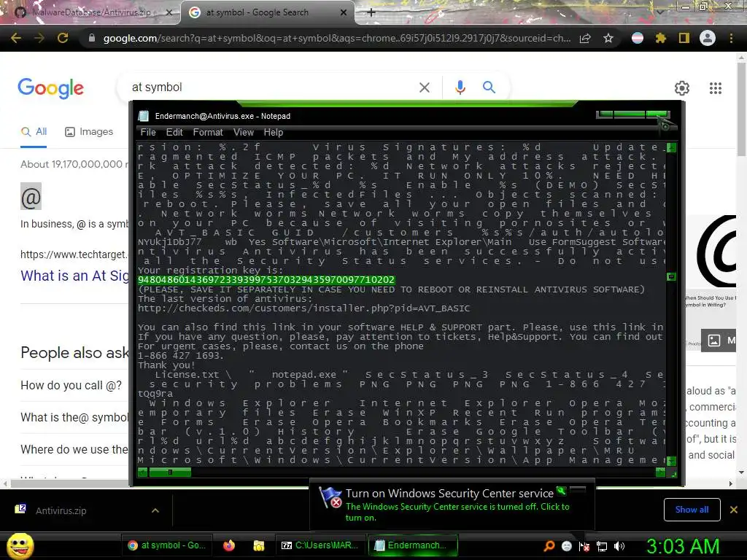The image size is (747, 560).
Task: Open Chrome side panel icon
Action: [x=684, y=38]
